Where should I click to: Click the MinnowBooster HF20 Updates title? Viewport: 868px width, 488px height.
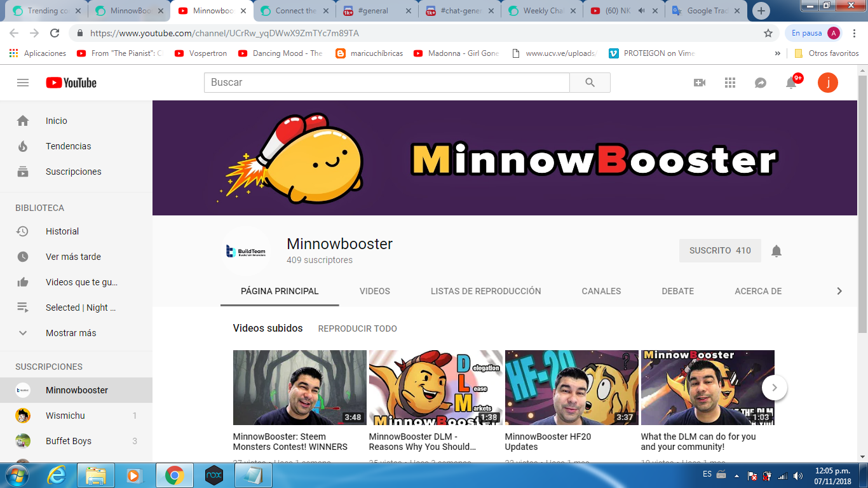548,442
